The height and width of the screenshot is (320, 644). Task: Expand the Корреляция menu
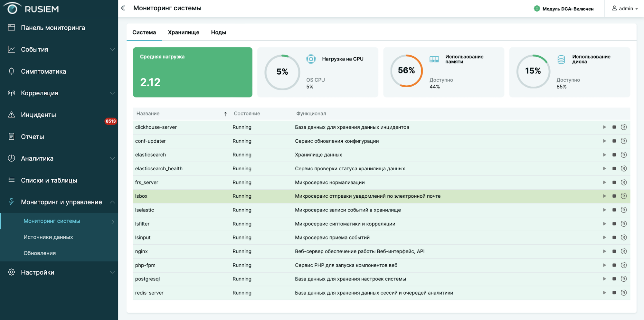tap(112, 93)
